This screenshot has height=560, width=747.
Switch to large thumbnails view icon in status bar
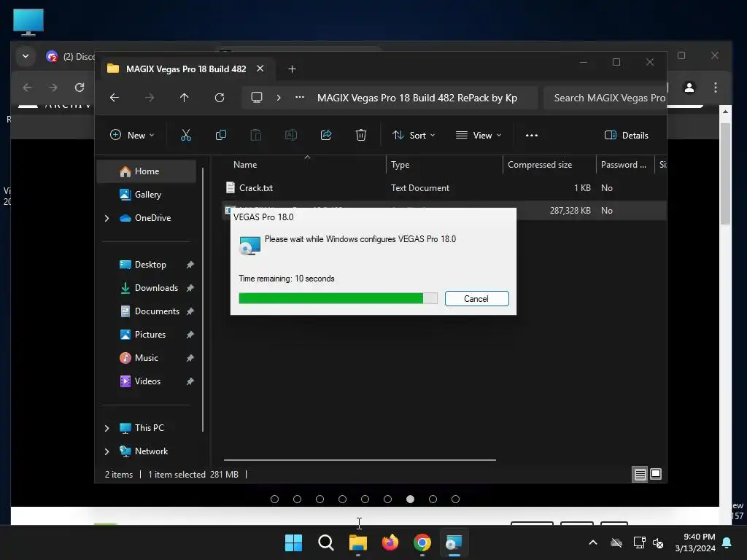[656, 474]
